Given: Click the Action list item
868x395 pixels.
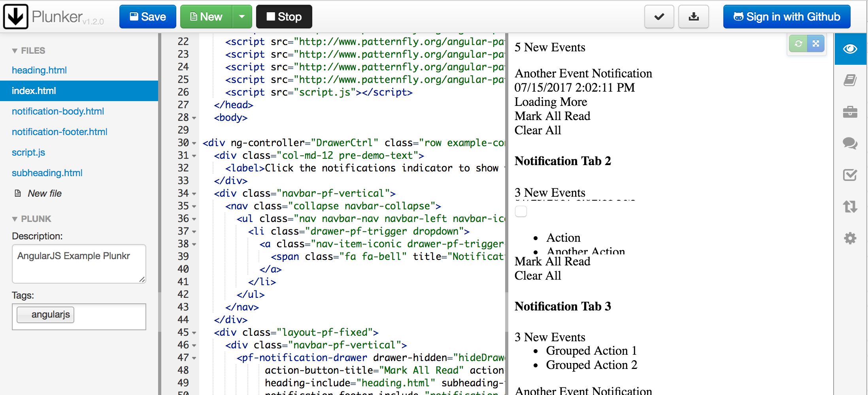Looking at the screenshot, I should (563, 238).
